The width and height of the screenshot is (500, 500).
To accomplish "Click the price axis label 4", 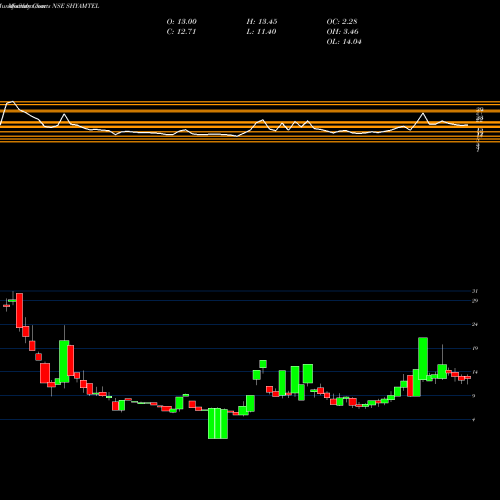I will [474, 420].
